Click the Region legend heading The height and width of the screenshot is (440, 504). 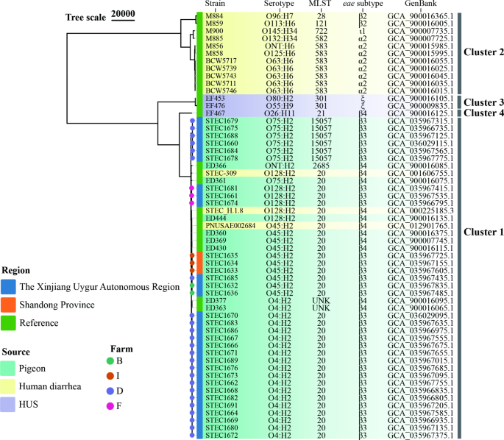pyautogui.click(x=15, y=270)
